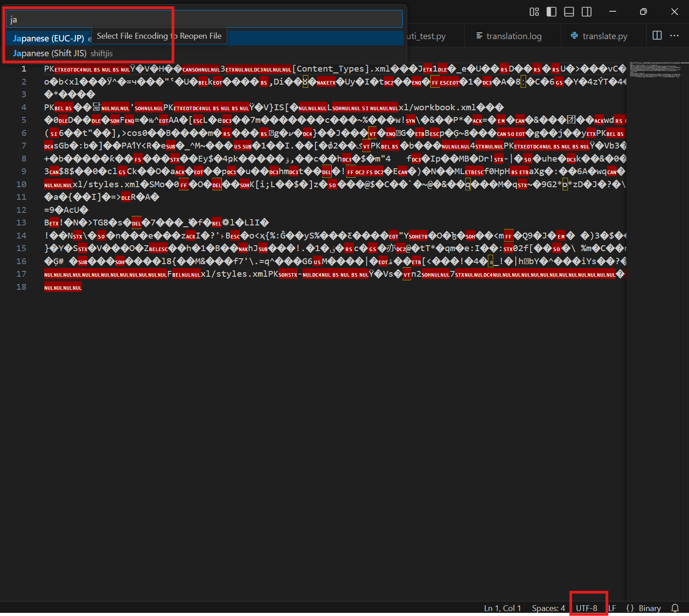Toggle the bottom panel visibility
Screen dimensions: 689x616
[568, 12]
